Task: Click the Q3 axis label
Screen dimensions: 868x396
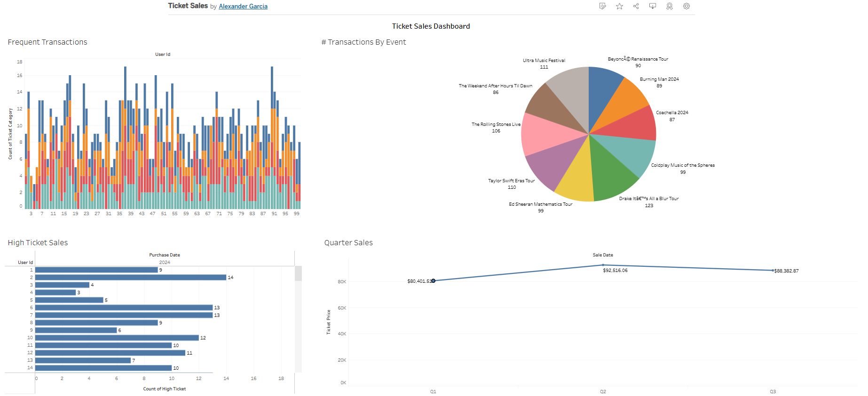Action: (773, 392)
